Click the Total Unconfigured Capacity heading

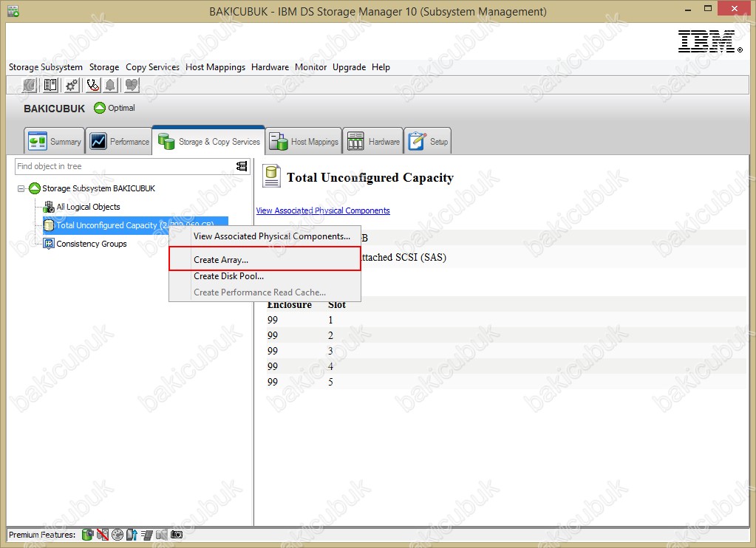(x=370, y=177)
